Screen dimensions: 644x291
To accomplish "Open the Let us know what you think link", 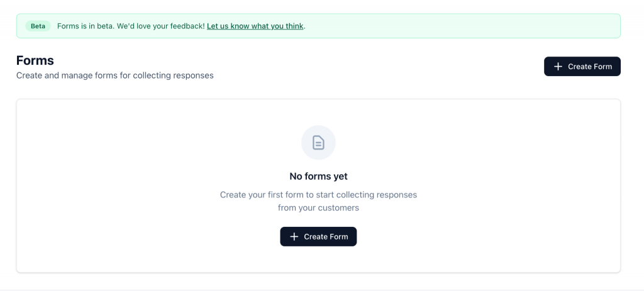I will pyautogui.click(x=255, y=26).
